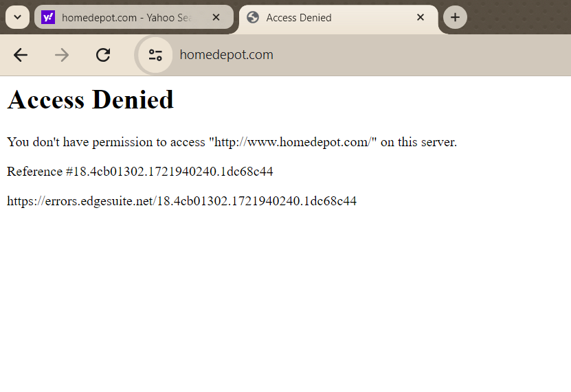Open the site information icon
Screen dimensions: 571x392
pyautogui.click(x=155, y=56)
